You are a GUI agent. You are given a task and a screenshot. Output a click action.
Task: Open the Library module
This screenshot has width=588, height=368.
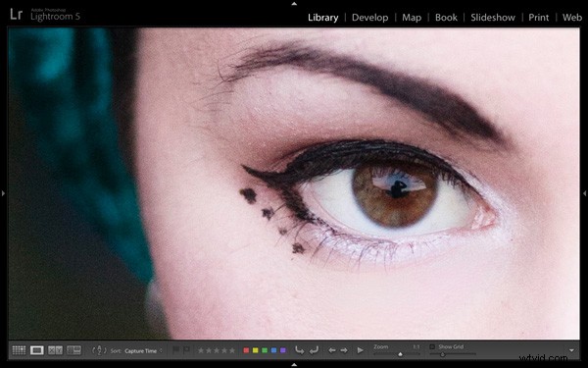tap(322, 18)
